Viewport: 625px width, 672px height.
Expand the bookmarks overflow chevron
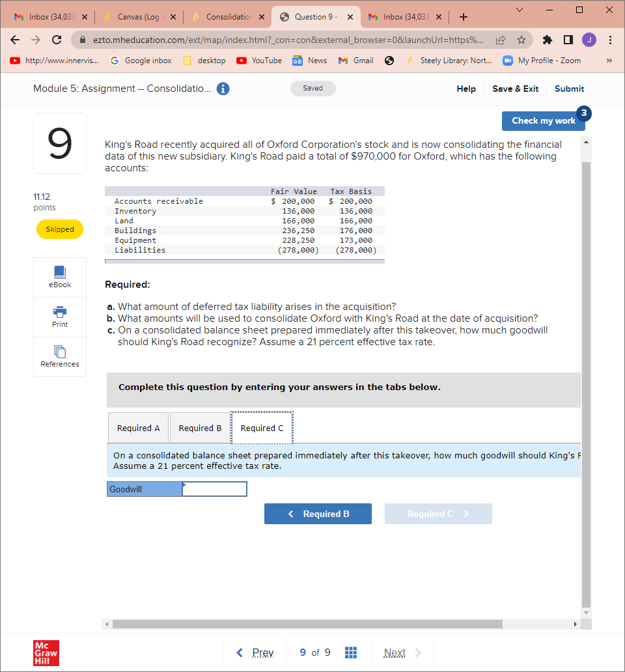[x=609, y=61]
